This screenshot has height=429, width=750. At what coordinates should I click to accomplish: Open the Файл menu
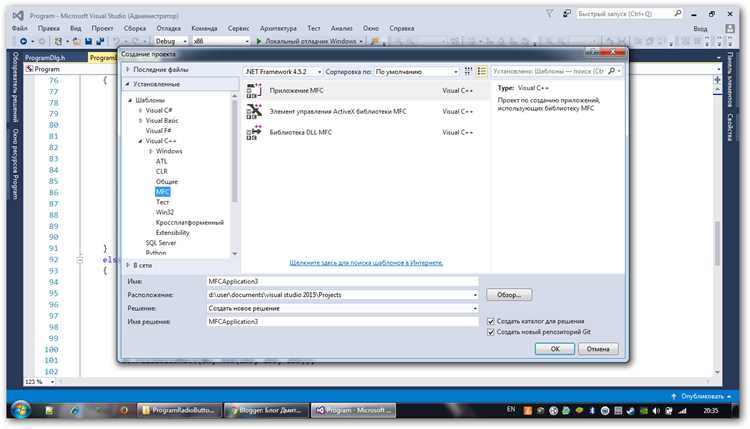point(19,28)
